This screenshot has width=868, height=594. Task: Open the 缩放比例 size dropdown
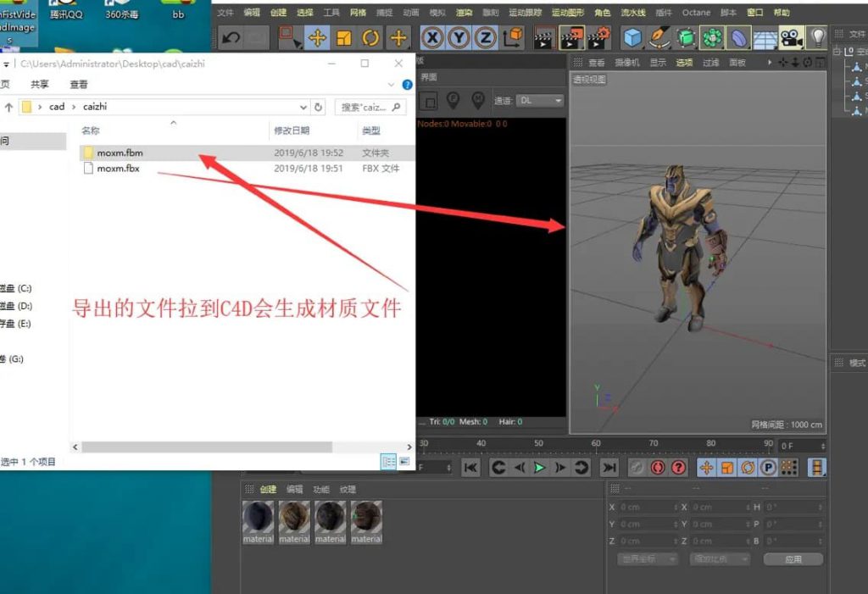tap(720, 559)
